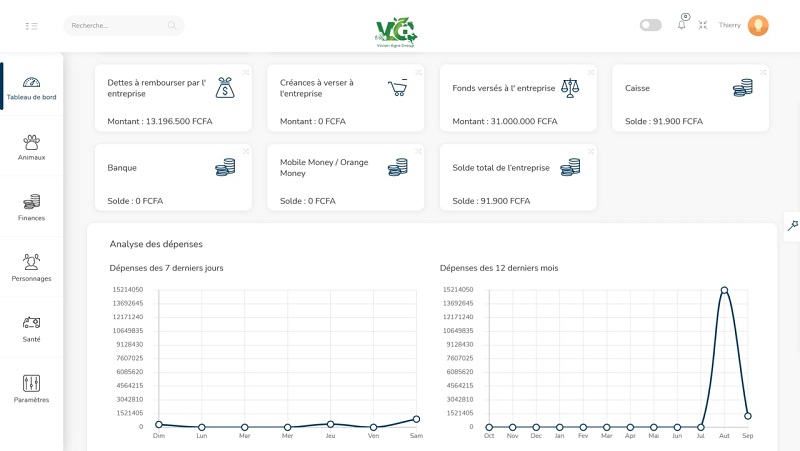800x451 pixels.
Task: Click the Vision Agro Group logo
Action: tap(396, 30)
